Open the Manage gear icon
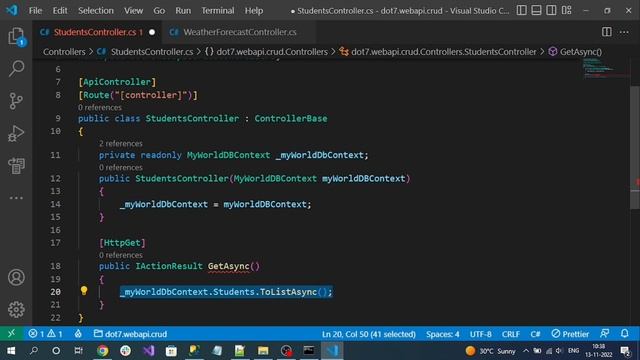The width and height of the screenshot is (640, 360). 16,310
